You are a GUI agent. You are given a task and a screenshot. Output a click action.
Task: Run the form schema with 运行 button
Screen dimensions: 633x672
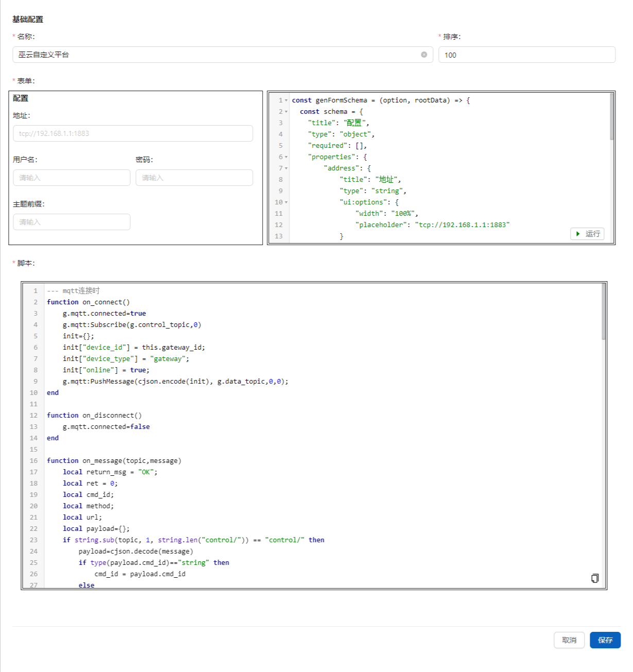587,234
